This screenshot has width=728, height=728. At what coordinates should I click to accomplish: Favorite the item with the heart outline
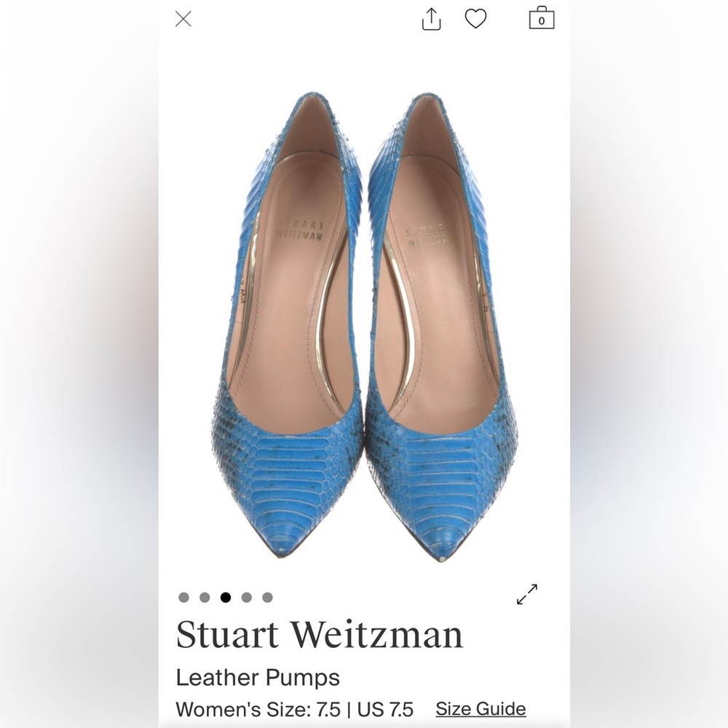click(x=475, y=20)
